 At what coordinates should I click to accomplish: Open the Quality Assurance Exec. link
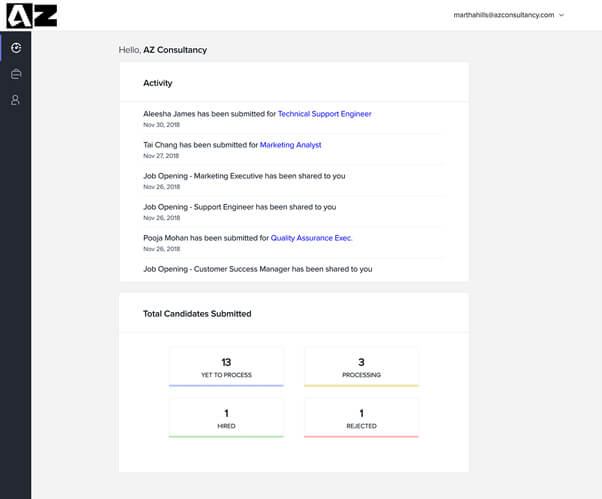coord(311,238)
